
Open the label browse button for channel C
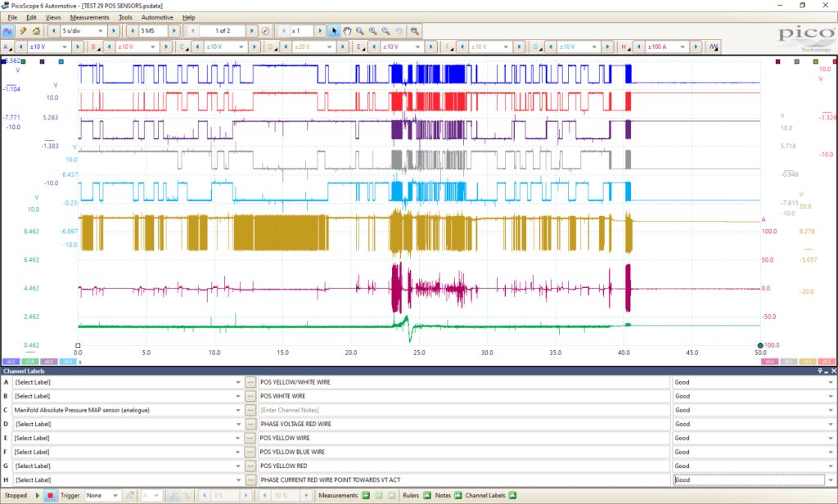[250, 410]
